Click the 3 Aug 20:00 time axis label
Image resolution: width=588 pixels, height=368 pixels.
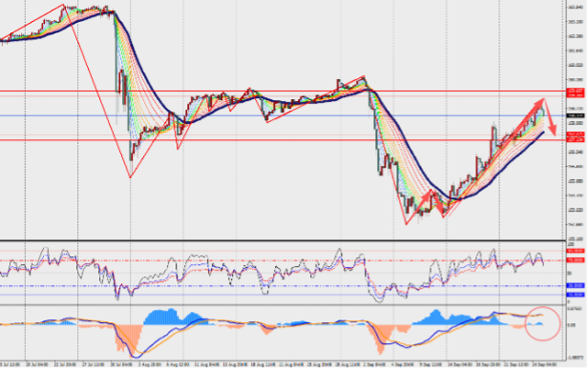point(150,364)
